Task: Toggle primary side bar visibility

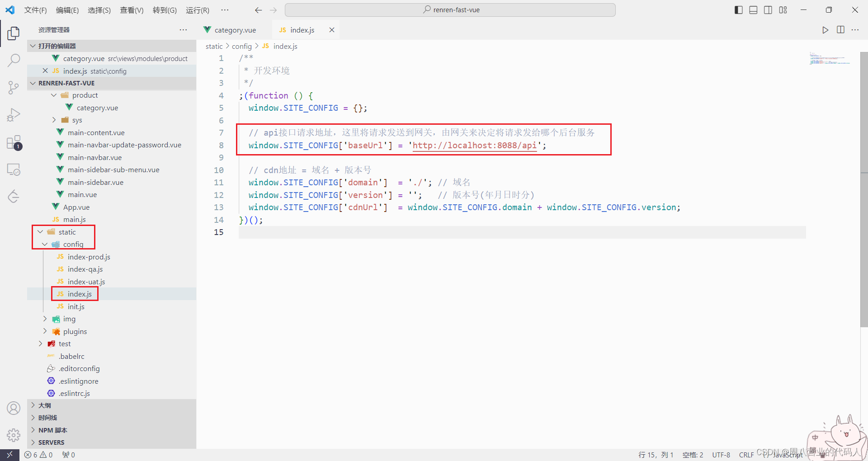Action: click(739, 10)
